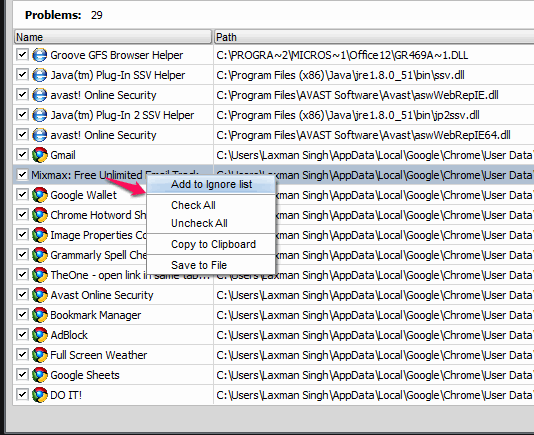Select the Bookmark Manager row name
Image resolution: width=534 pixels, height=435 pixels.
click(x=95, y=315)
